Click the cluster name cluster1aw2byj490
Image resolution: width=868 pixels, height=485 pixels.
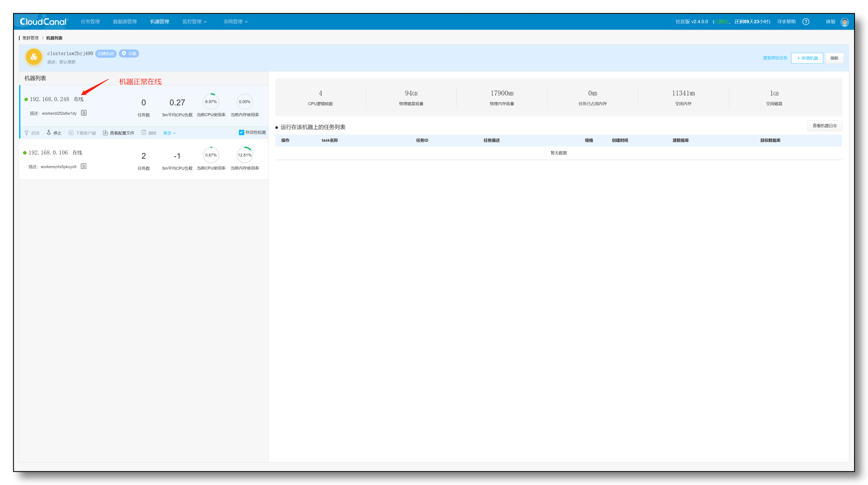[x=70, y=54]
